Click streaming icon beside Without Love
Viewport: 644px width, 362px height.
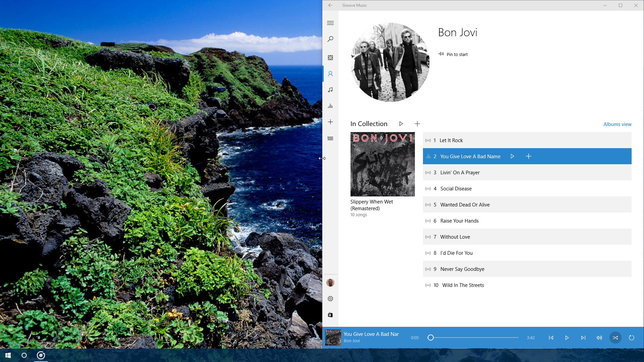[428, 237]
